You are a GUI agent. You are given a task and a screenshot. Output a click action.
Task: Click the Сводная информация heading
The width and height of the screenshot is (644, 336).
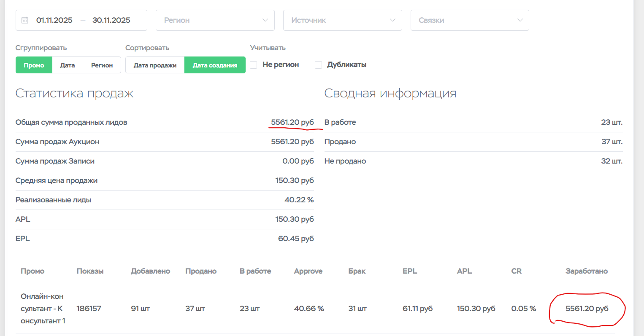click(x=390, y=93)
